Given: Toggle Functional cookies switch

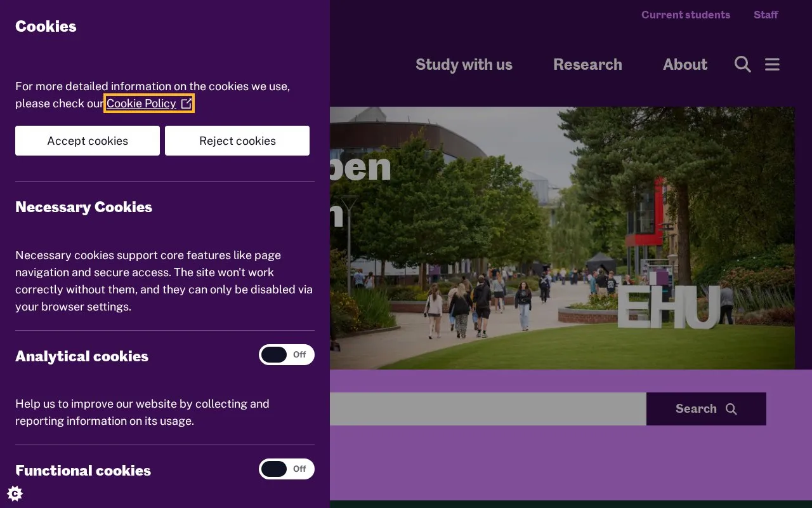Looking at the screenshot, I should point(287,469).
